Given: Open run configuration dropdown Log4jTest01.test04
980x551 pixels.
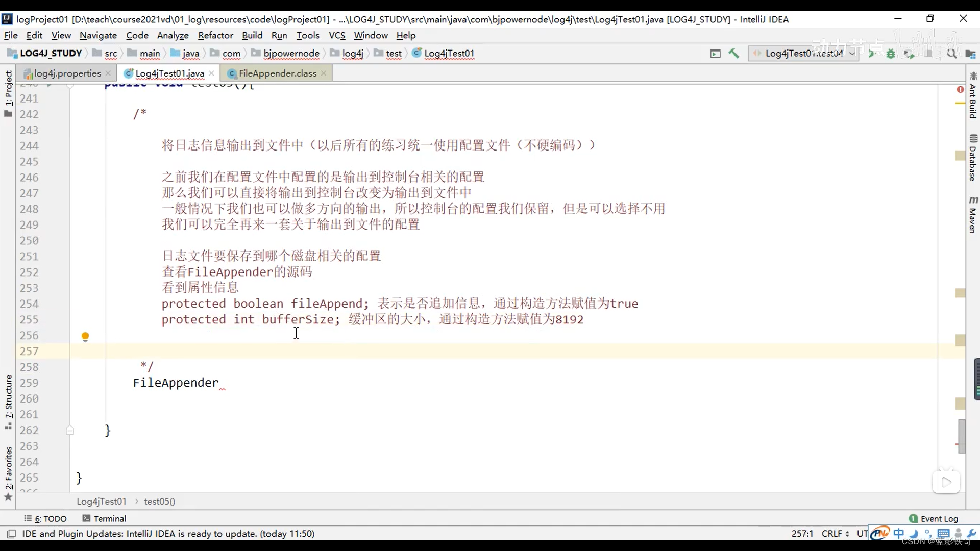Looking at the screenshot, I should click(803, 53).
